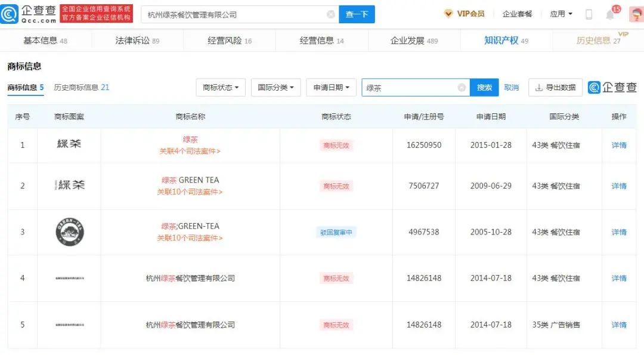This screenshot has width=644, height=355.
Task: Open the 企业套餐 link
Action: click(517, 14)
